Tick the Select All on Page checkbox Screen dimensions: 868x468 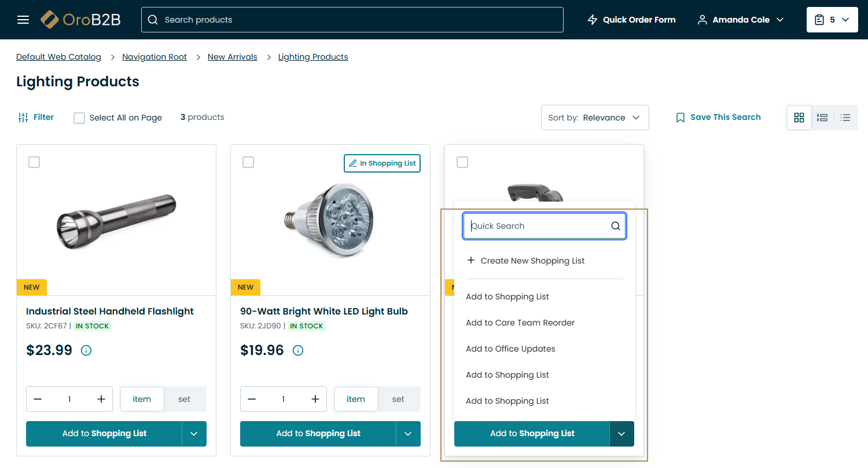(79, 118)
